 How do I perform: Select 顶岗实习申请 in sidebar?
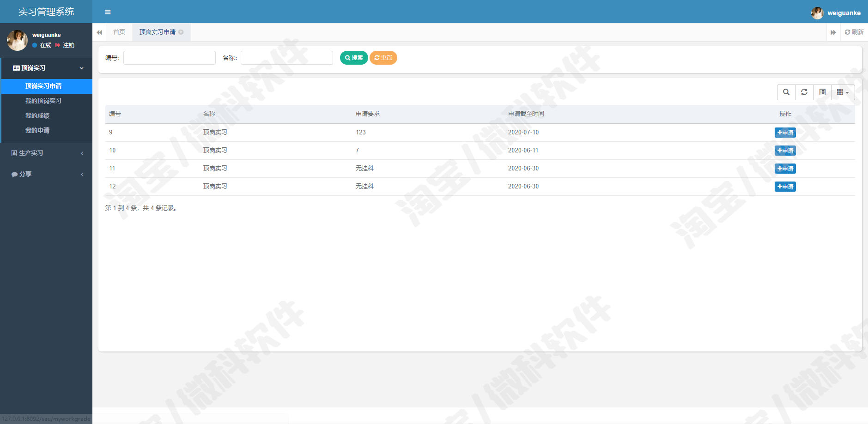pyautogui.click(x=47, y=86)
